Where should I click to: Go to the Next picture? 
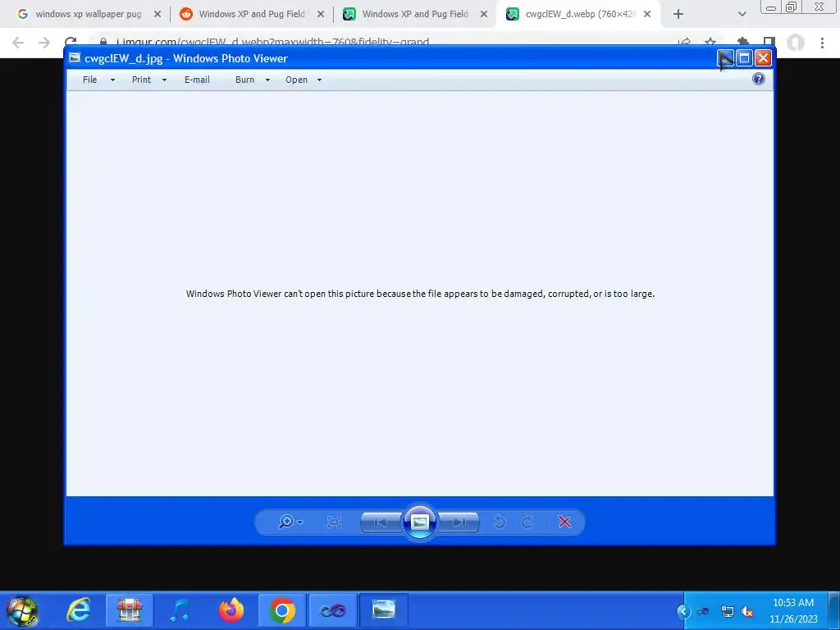pos(459,523)
